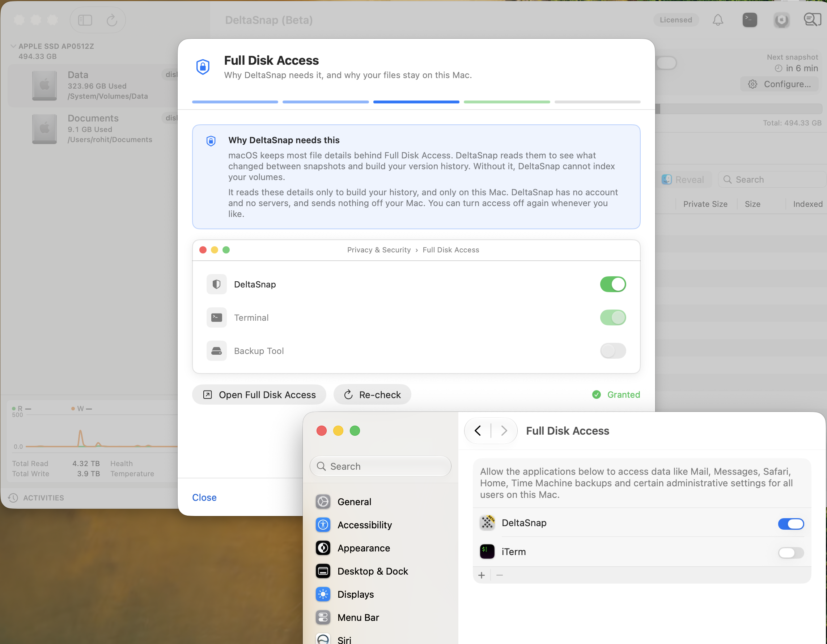827x644 pixels.
Task: Click the Menu Bar icon in System Settings
Action: point(323,618)
